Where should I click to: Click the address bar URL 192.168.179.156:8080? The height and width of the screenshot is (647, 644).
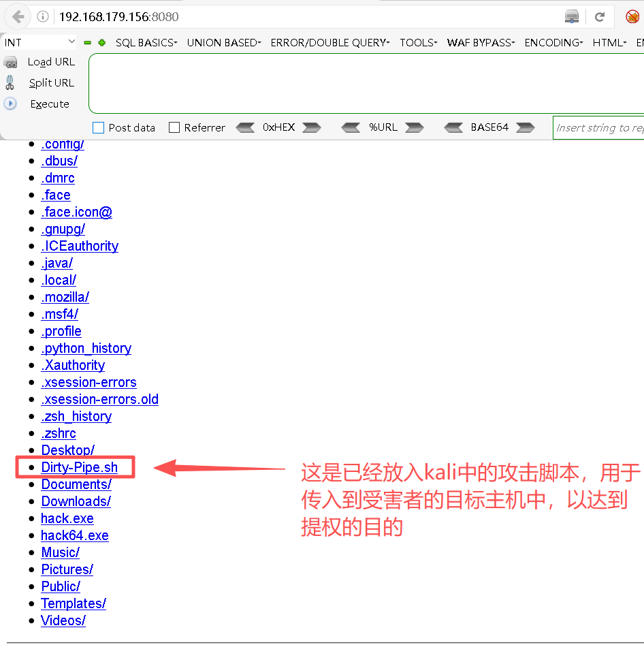tap(119, 17)
